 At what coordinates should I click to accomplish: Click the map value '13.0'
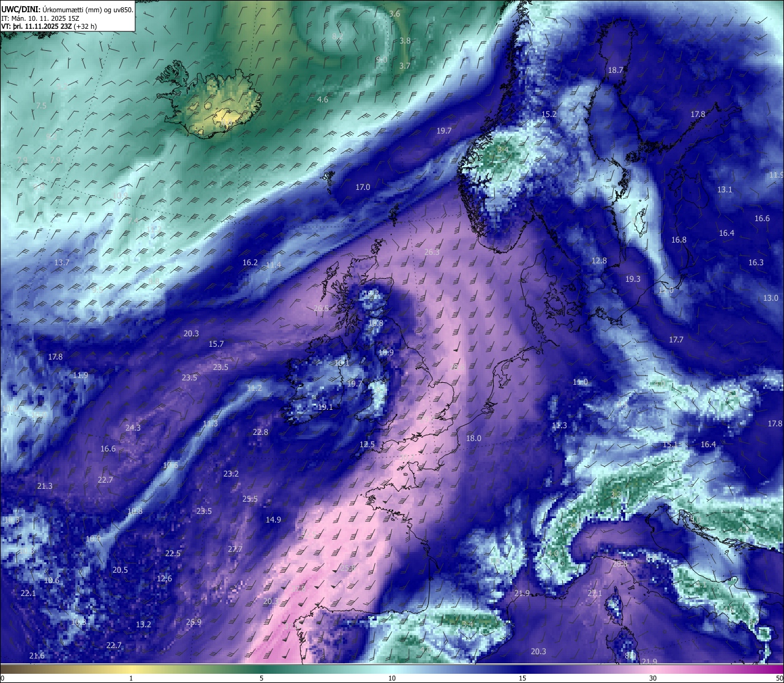(771, 298)
